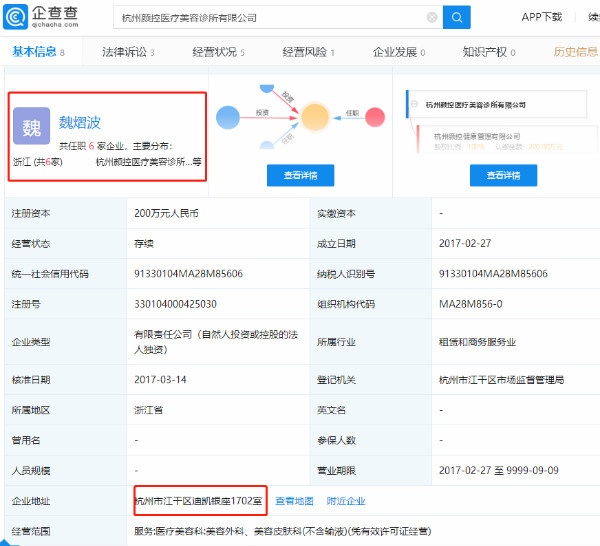Clear the search box with the X icon
Viewport: 600px width, 546px height.
(x=432, y=17)
